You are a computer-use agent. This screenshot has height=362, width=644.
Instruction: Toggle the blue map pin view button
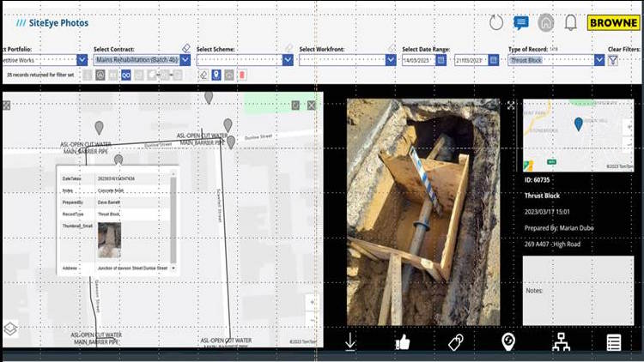click(216, 75)
